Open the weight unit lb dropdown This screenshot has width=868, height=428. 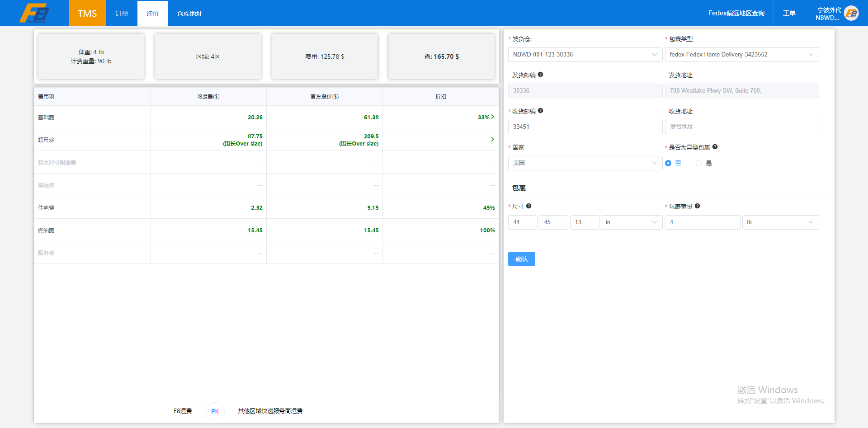[780, 222]
